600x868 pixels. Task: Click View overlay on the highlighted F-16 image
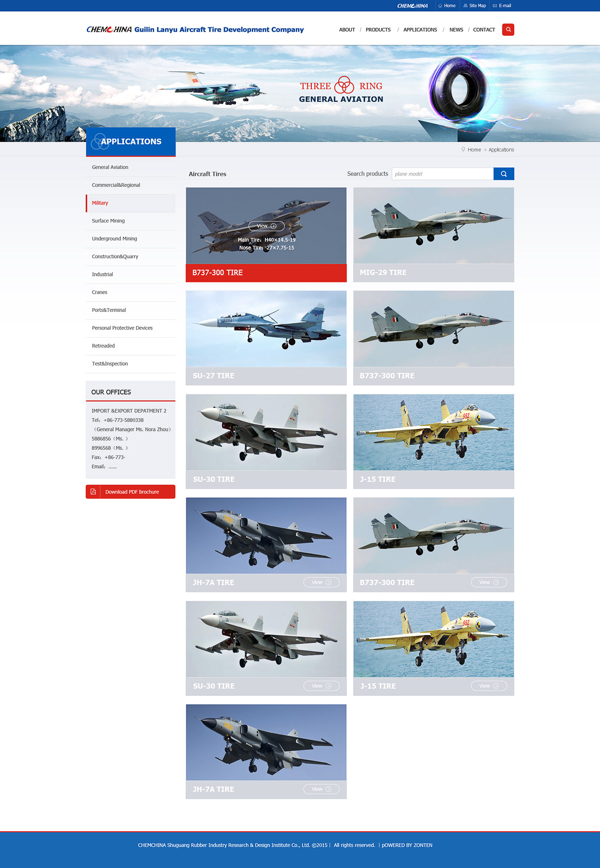266,226
